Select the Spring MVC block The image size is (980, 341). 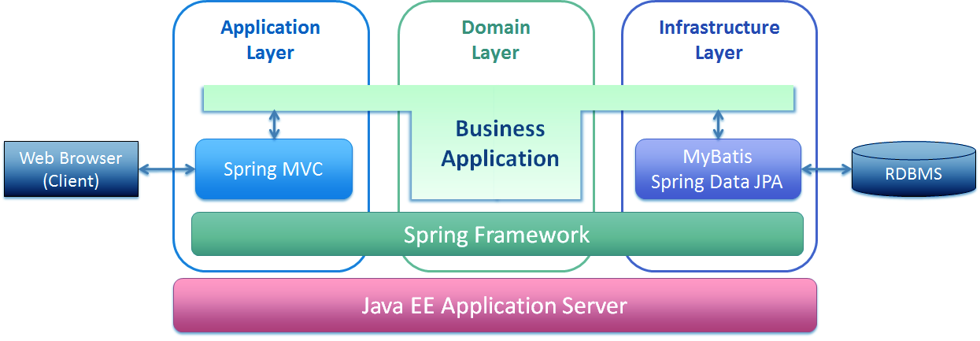pos(273,169)
